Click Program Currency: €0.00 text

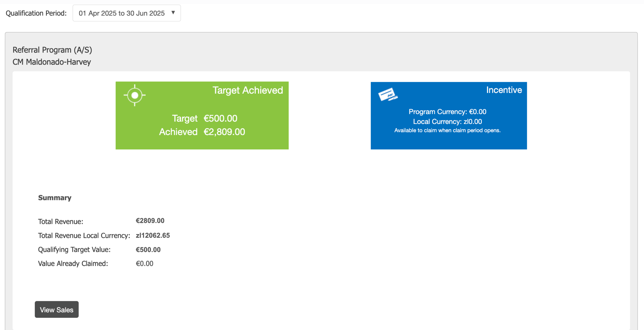[x=447, y=112]
